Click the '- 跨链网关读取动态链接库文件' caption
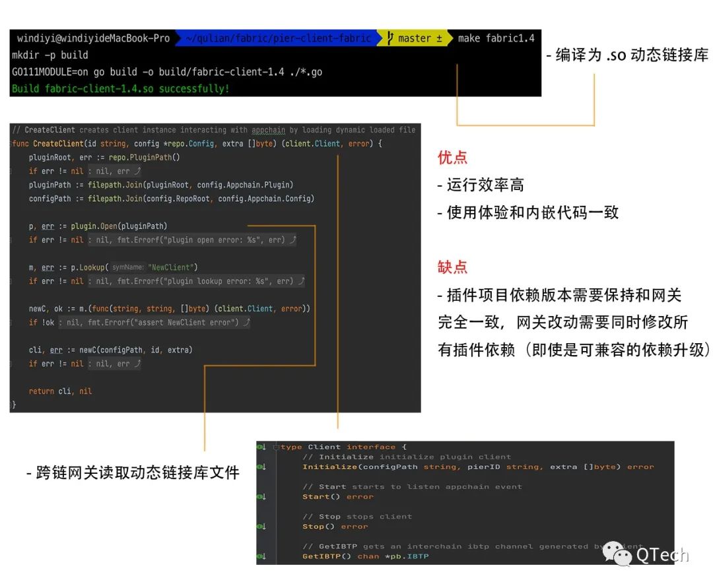The image size is (713, 588). pyautogui.click(x=133, y=473)
